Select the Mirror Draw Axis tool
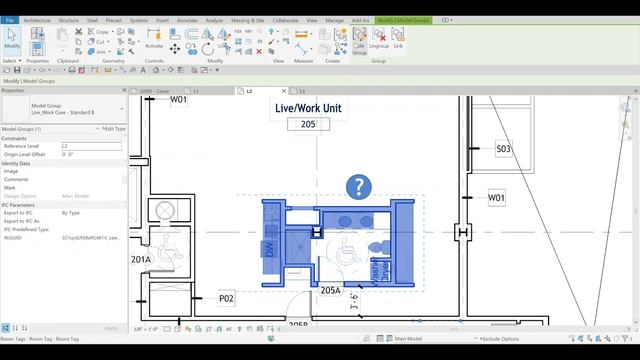Viewport: 640px width, 360px height. [x=223, y=34]
